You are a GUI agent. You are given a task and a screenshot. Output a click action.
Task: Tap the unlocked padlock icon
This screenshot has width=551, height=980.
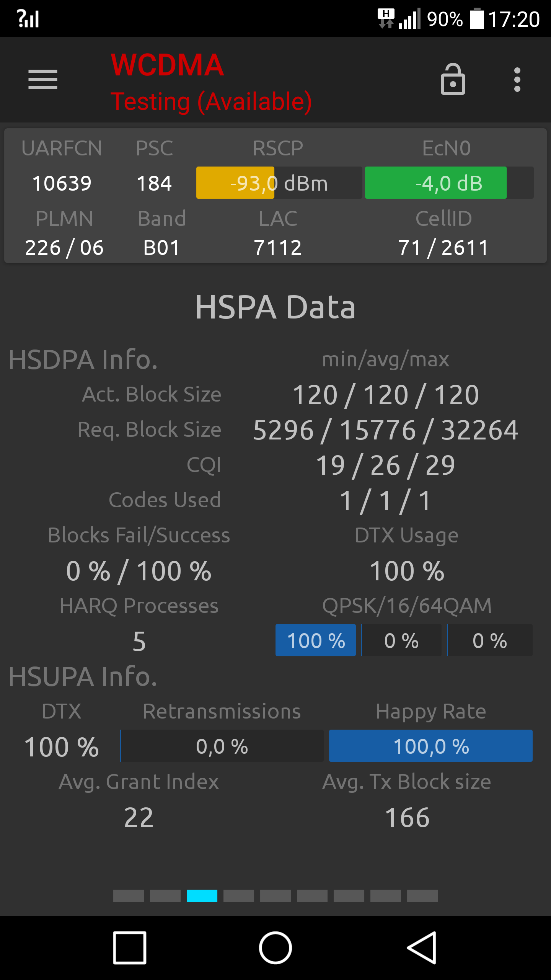(453, 79)
